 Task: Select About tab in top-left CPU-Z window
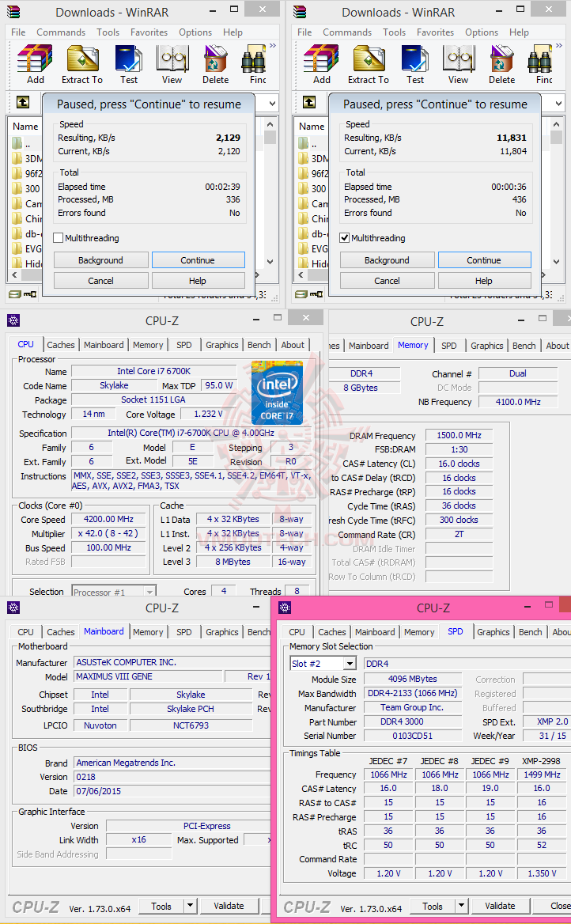click(293, 345)
